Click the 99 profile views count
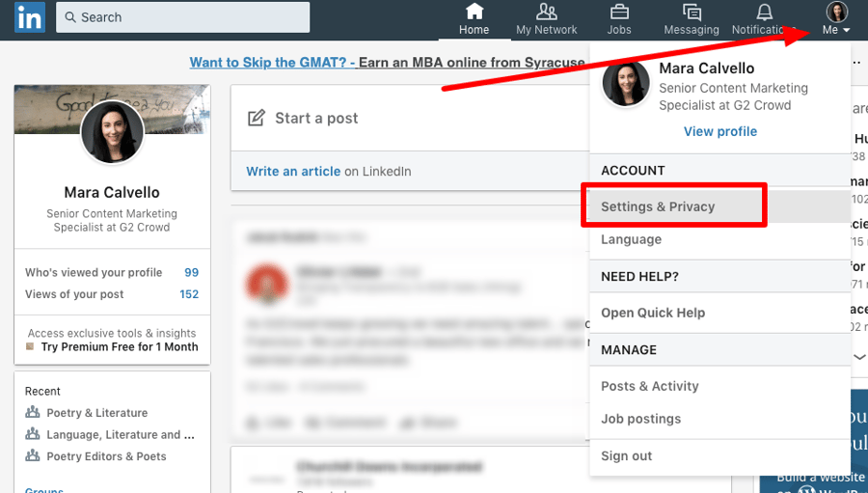 tap(192, 272)
